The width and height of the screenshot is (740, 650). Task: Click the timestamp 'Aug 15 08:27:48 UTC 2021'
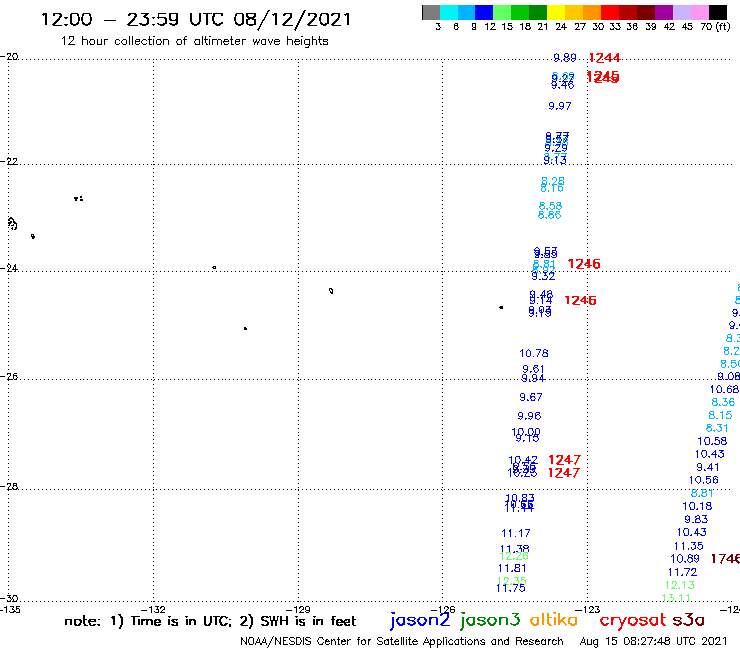653,642
